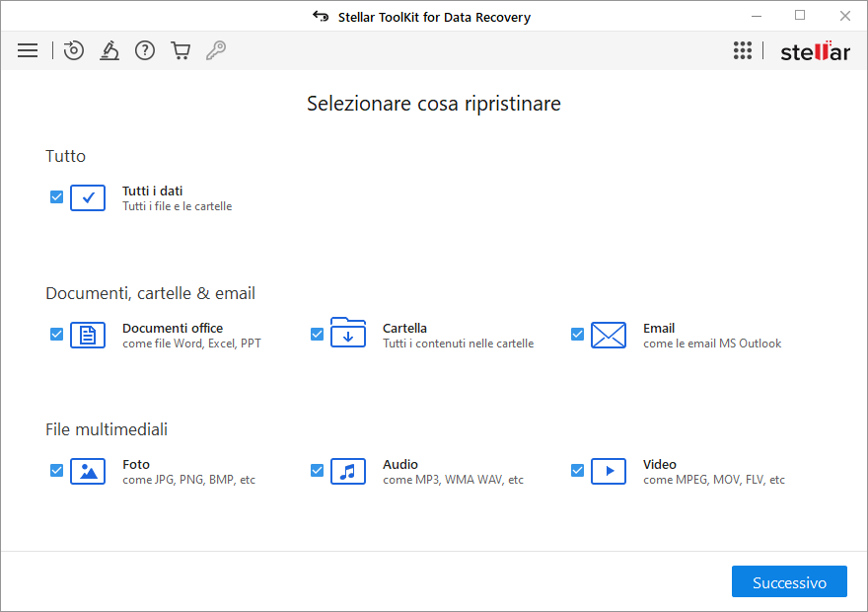Open the nine-dot apps grid icon
The height and width of the screenshot is (612, 868).
pyautogui.click(x=743, y=50)
